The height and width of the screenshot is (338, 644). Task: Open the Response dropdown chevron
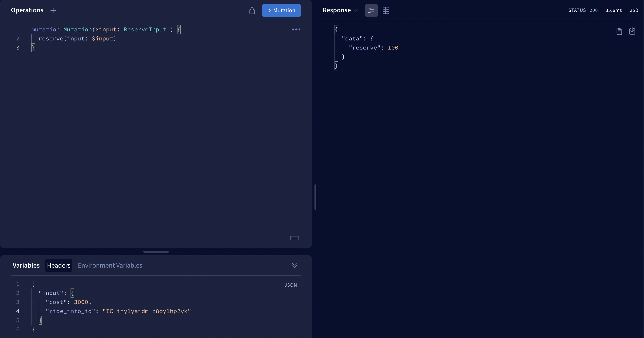(x=356, y=10)
